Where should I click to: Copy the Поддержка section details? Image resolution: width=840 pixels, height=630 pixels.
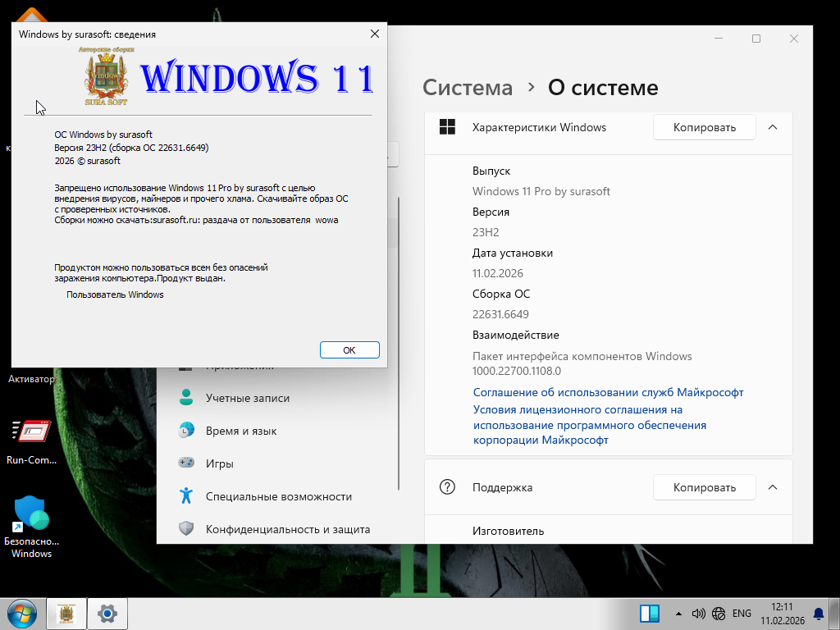pyautogui.click(x=704, y=487)
